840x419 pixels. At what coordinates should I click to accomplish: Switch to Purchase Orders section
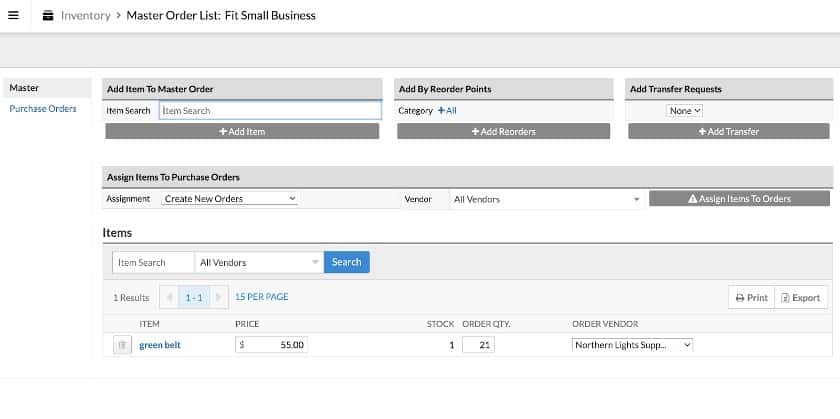pyautogui.click(x=43, y=109)
